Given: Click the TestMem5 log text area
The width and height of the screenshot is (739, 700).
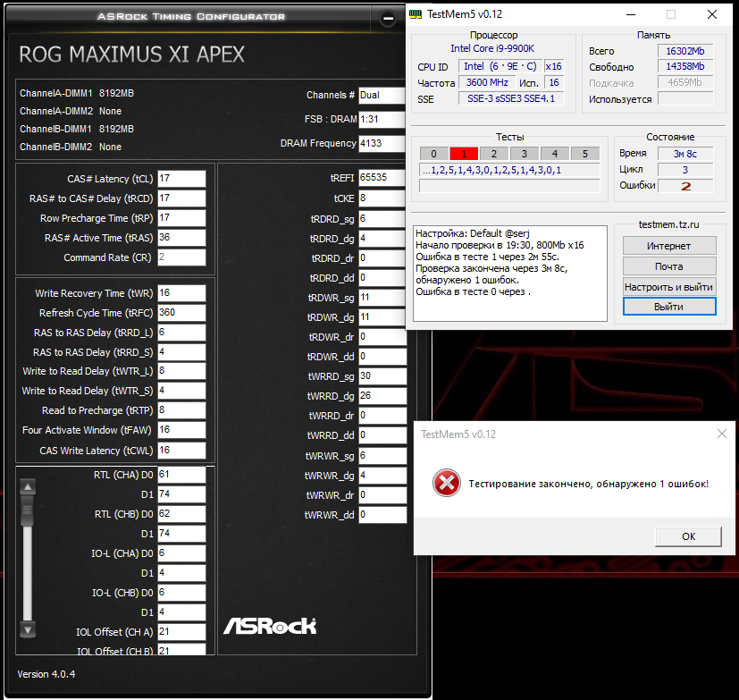Looking at the screenshot, I should coord(510,274).
